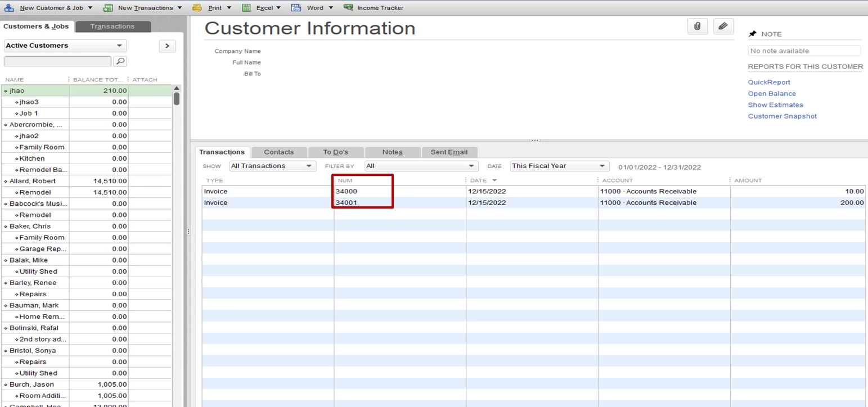Switch to the Customers & Jobs tab
Screen dimensions: 868x407
(x=37, y=26)
